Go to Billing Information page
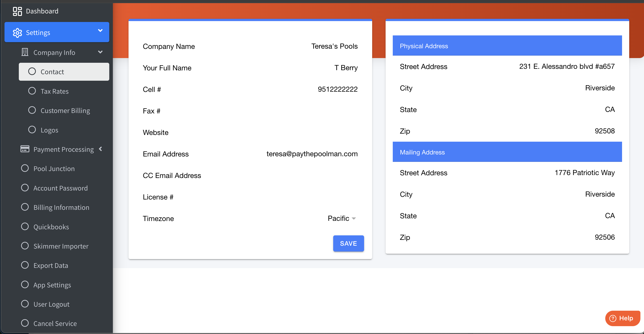 [61, 207]
